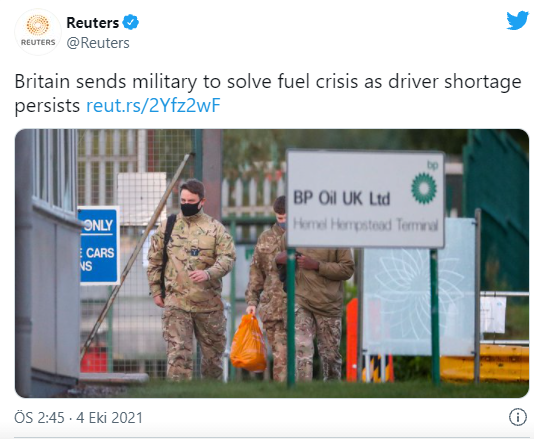The height and width of the screenshot is (439, 534).
Task: Click the orange plastic bag in the photo
Action: [x=248, y=343]
